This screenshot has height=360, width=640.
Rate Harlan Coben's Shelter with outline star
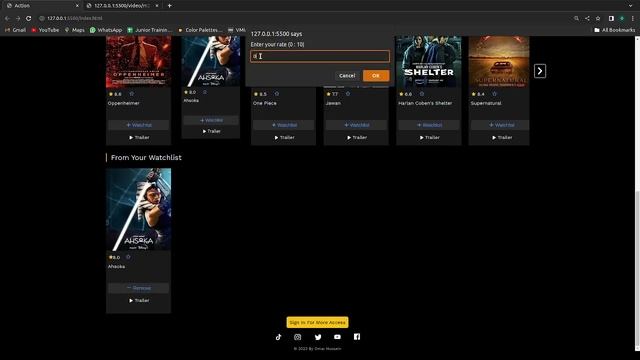pyautogui.click(x=422, y=94)
